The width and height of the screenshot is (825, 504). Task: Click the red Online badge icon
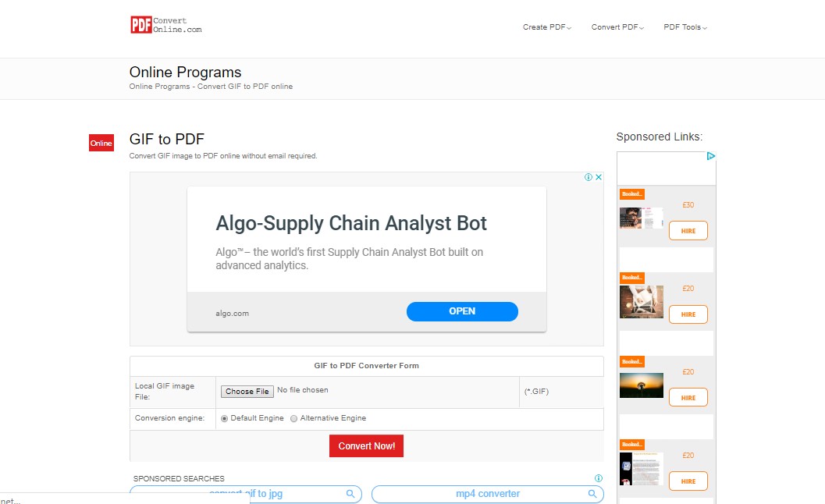click(101, 143)
